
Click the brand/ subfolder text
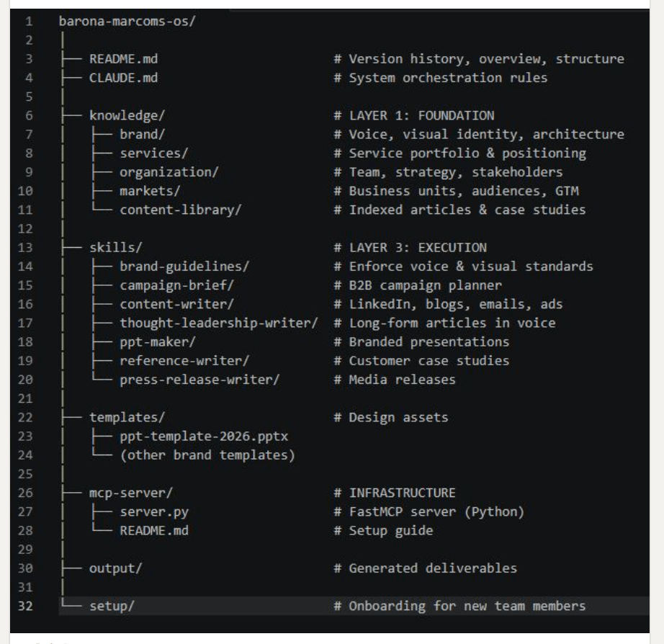tap(140, 134)
